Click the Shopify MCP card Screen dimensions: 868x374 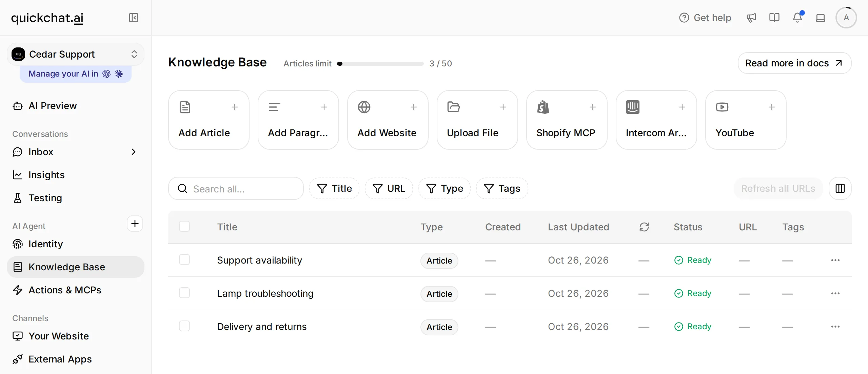567,120
